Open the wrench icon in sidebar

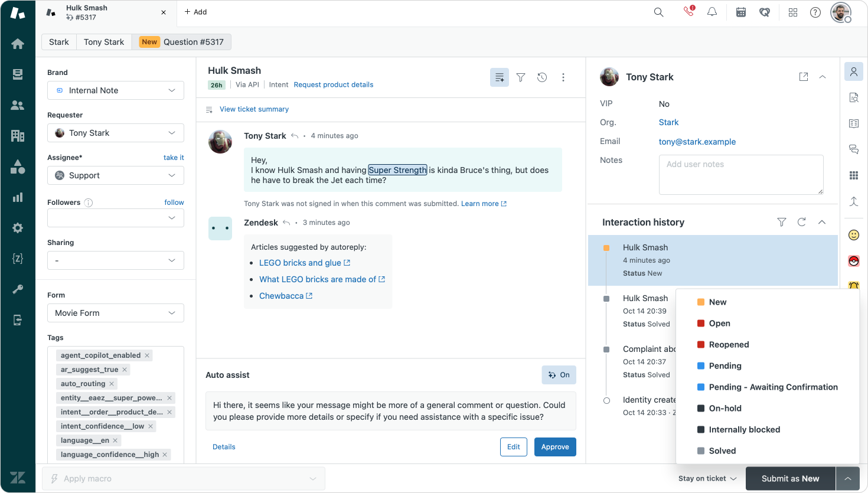tap(18, 289)
